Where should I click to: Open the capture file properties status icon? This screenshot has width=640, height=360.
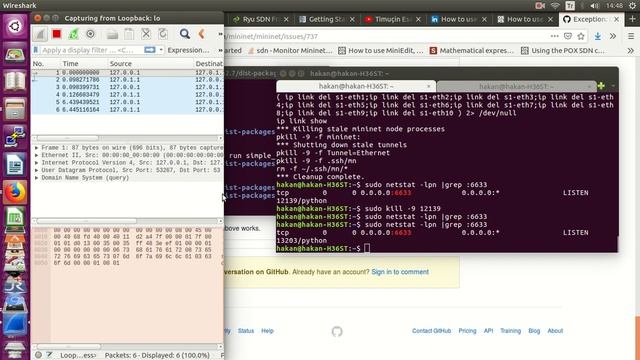pyautogui.click(x=49, y=355)
